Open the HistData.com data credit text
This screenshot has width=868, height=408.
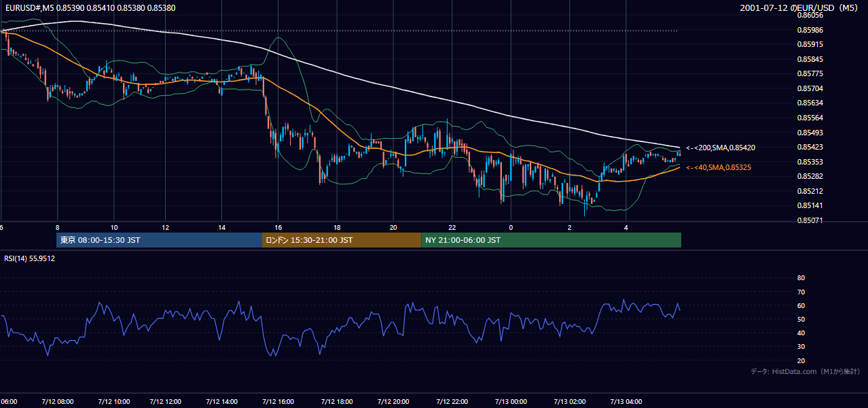(806, 371)
